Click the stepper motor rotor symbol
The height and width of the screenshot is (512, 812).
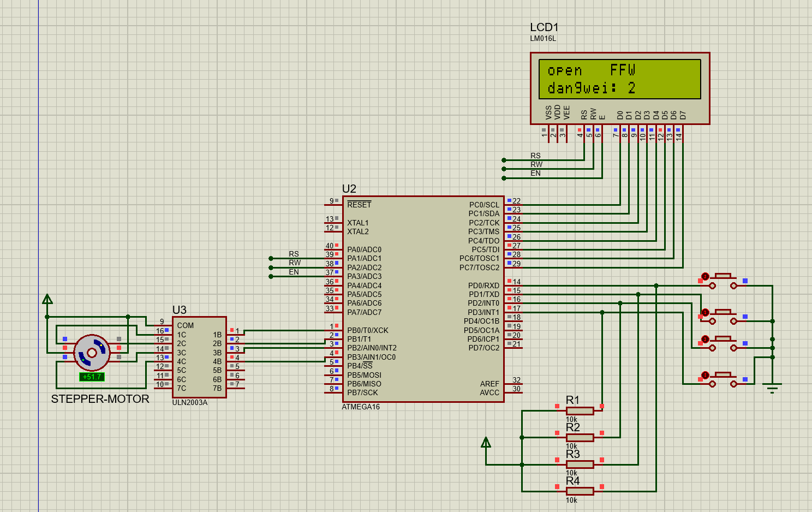point(92,353)
